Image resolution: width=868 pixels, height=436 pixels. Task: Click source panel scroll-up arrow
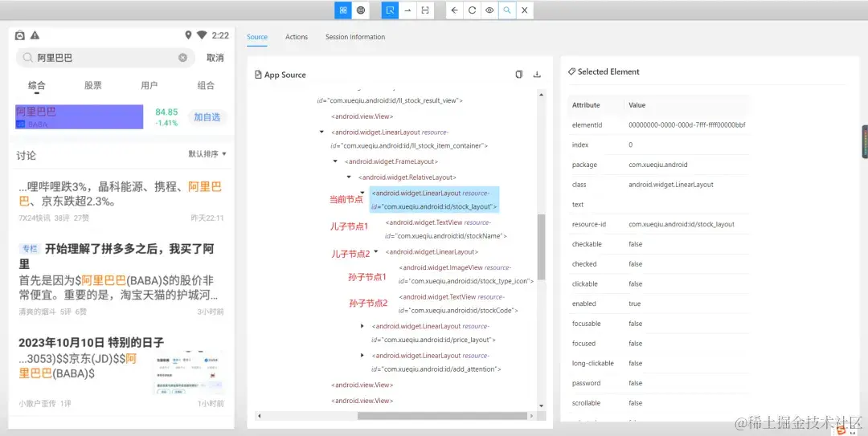click(542, 95)
